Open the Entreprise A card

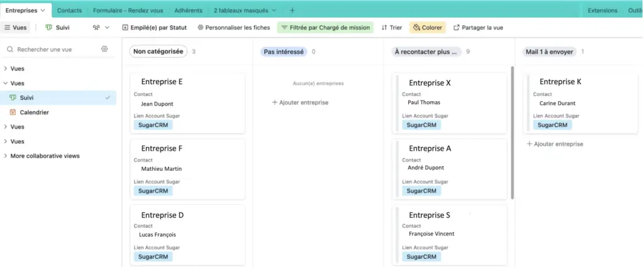(450, 170)
